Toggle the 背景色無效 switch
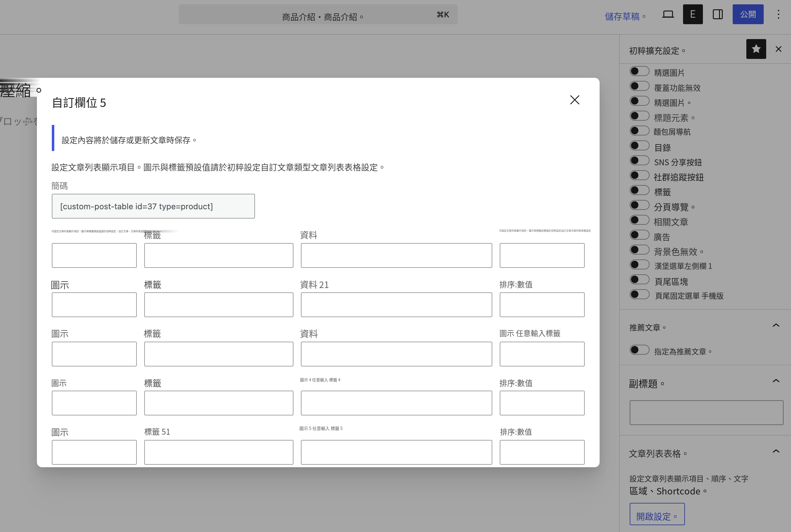This screenshot has height=532, width=791. click(x=639, y=250)
